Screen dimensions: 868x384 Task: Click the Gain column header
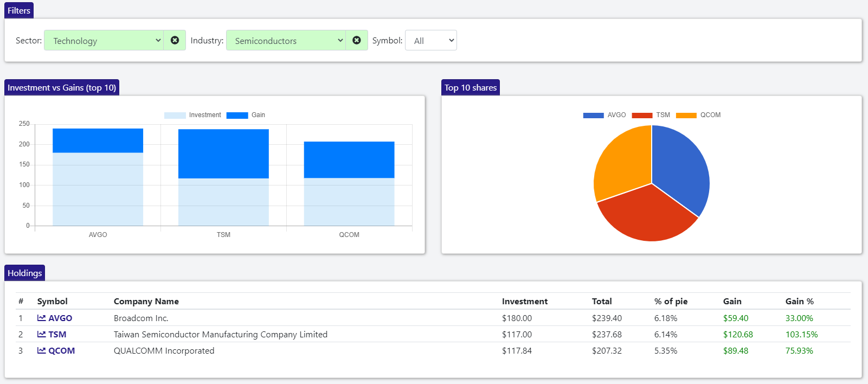coord(732,302)
